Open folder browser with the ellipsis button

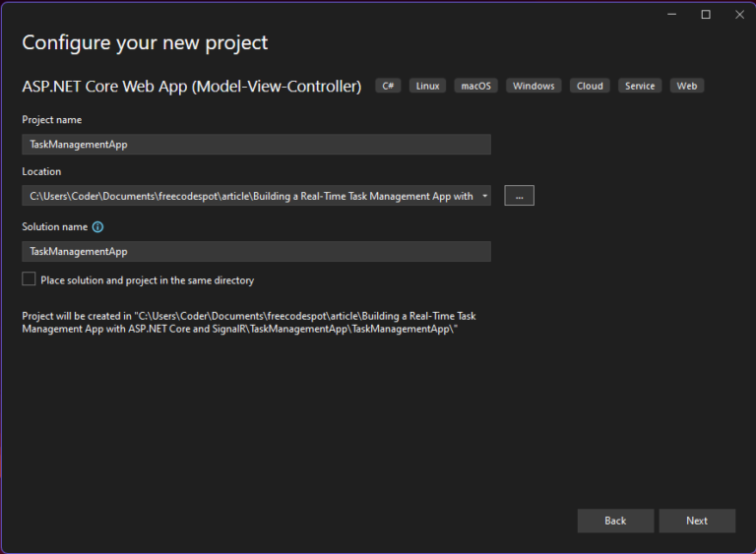pos(519,196)
